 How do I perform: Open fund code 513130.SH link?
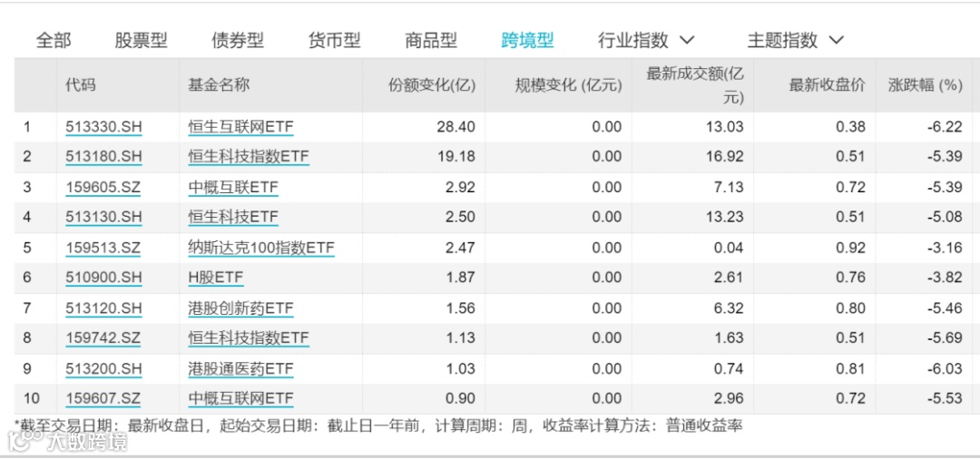tap(103, 218)
